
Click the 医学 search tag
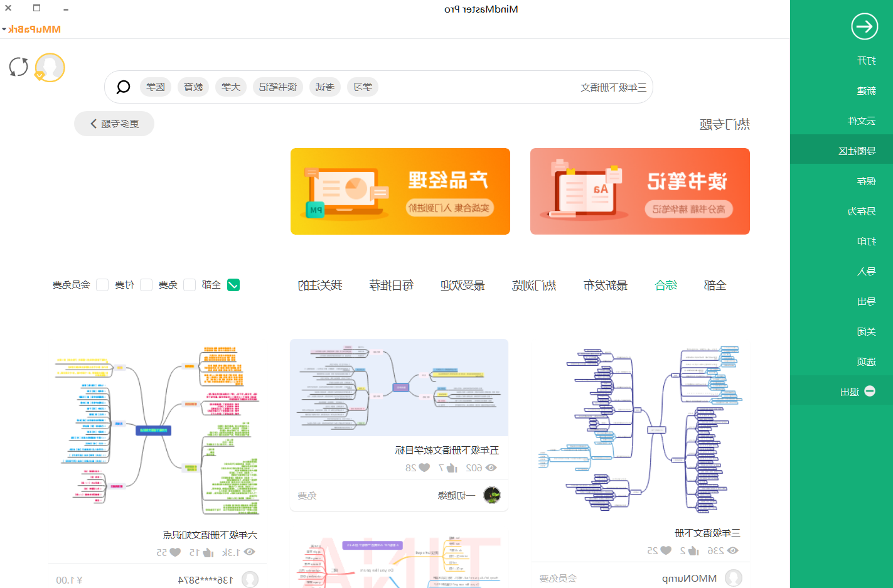tap(156, 87)
